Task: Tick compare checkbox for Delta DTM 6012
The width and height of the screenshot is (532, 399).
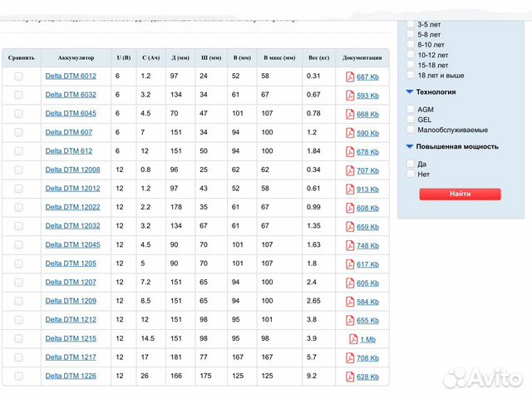Action: 18,76
